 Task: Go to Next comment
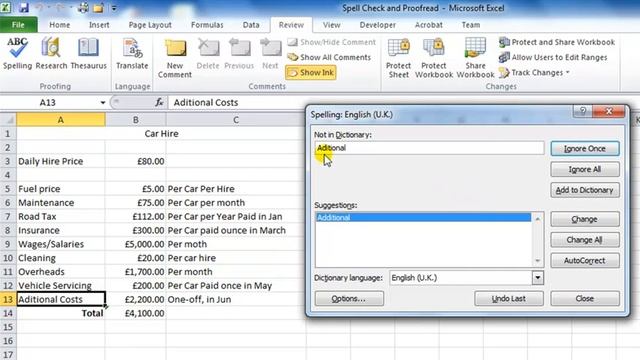click(x=270, y=53)
